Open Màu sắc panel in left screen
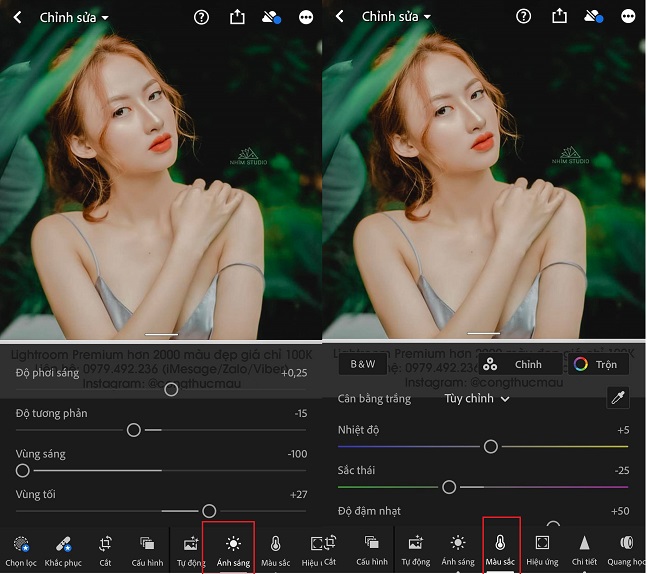The image size is (650, 574). [275, 551]
